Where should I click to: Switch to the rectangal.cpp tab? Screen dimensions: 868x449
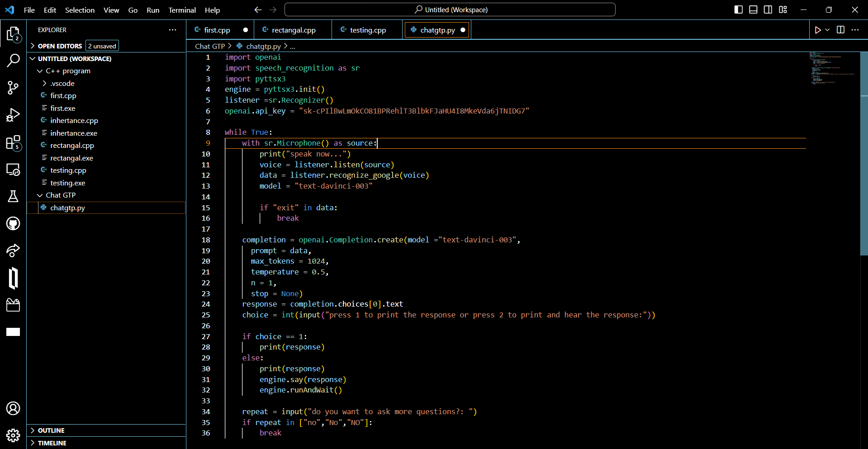[293, 30]
